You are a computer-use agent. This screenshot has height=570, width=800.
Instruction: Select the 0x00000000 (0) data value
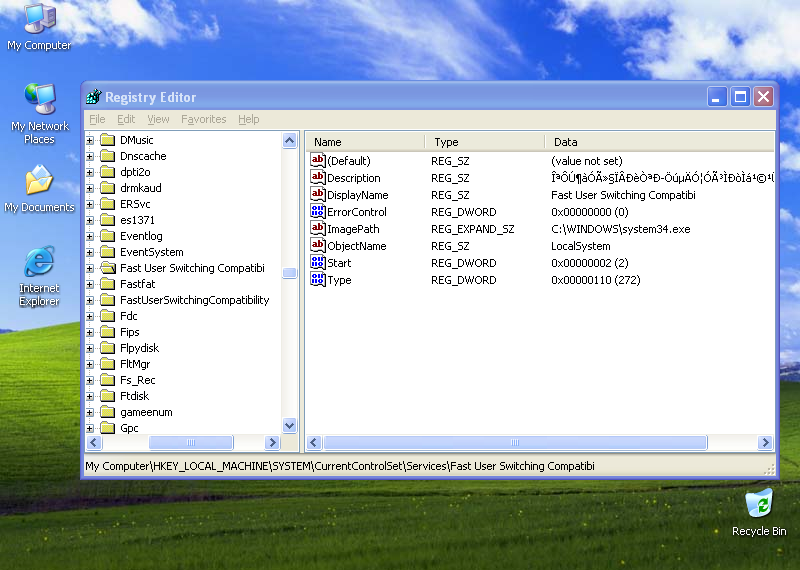click(589, 212)
